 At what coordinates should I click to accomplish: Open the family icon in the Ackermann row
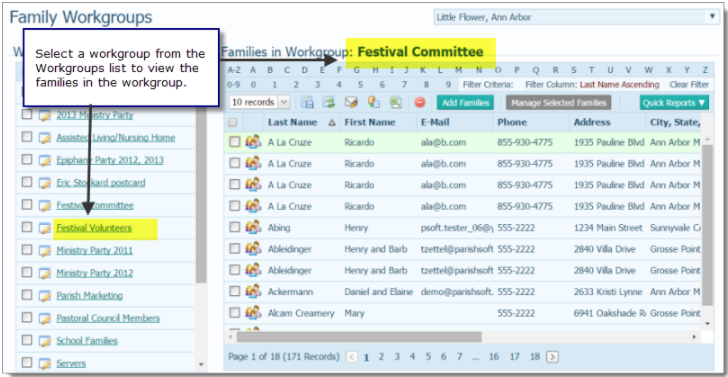[x=253, y=292]
